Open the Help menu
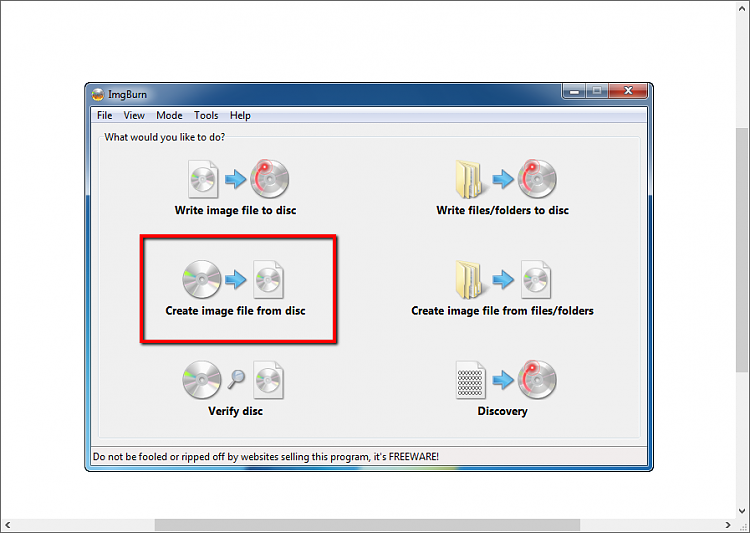 (x=240, y=115)
